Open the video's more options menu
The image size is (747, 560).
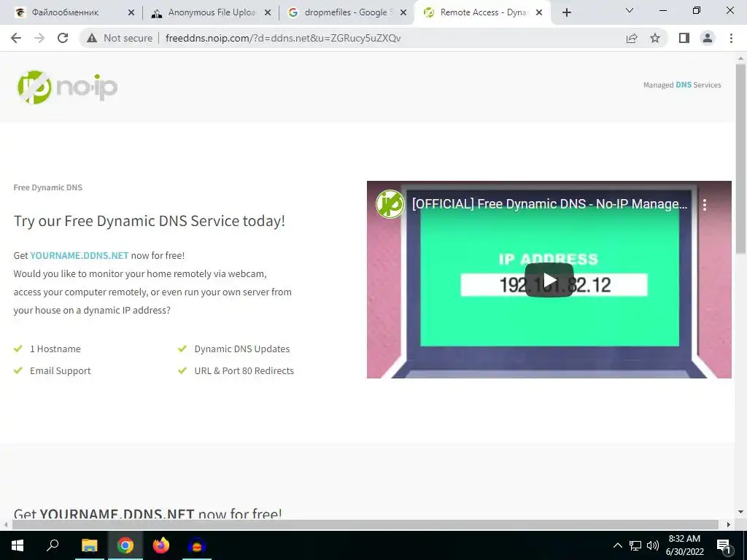705,205
